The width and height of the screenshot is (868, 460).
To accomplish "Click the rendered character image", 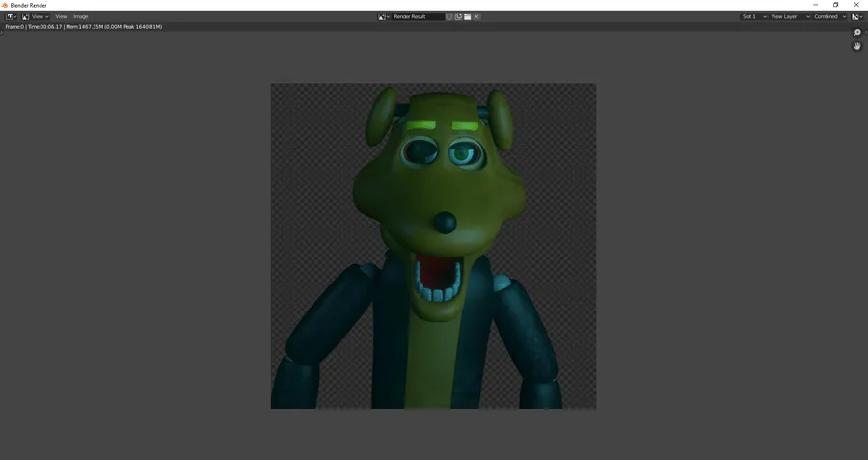I will point(433,246).
